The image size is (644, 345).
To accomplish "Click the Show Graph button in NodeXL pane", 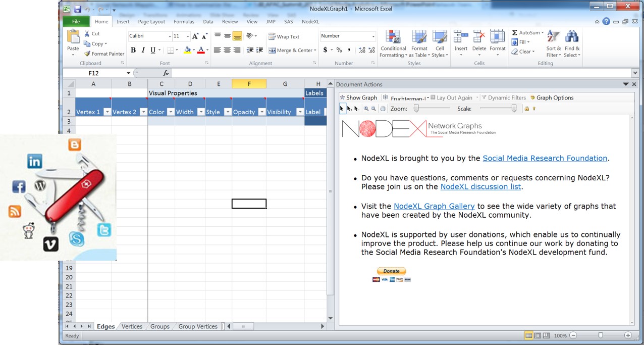I will [358, 97].
